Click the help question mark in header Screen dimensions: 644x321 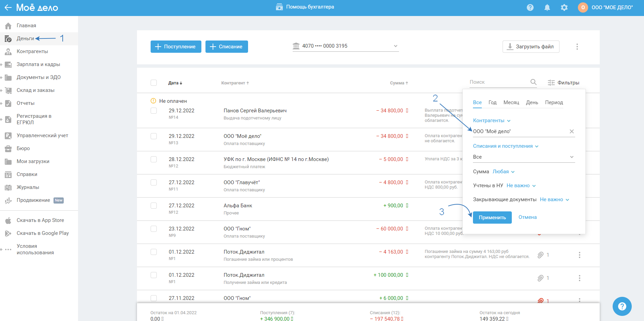coord(530,7)
